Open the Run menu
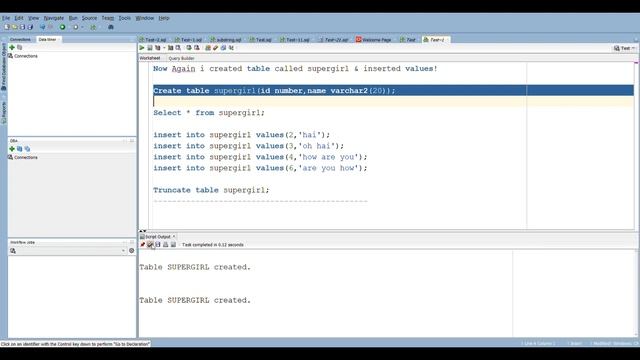The image size is (640, 360). (73, 18)
